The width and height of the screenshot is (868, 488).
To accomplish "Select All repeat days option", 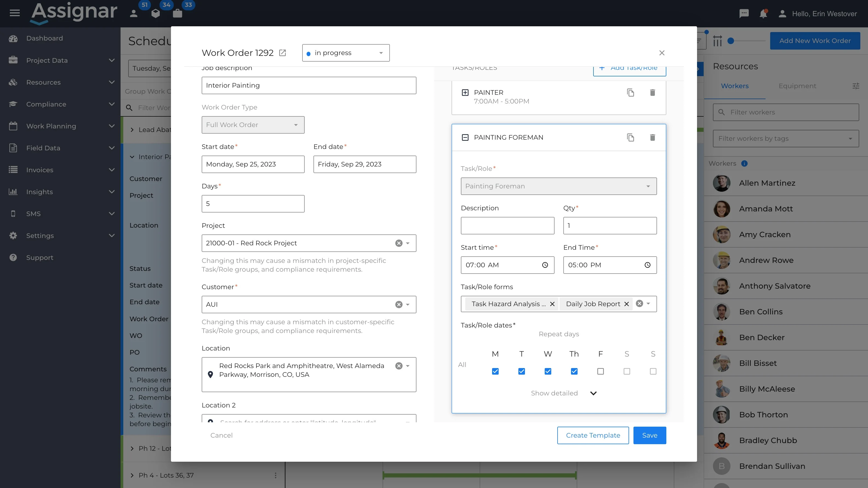I will click(x=462, y=365).
